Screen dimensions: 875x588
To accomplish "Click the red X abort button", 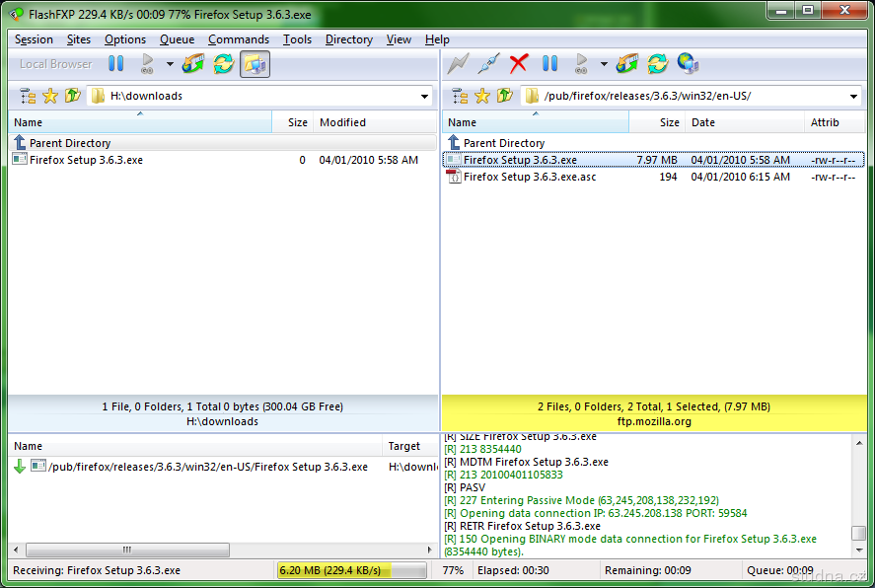I will click(x=519, y=64).
